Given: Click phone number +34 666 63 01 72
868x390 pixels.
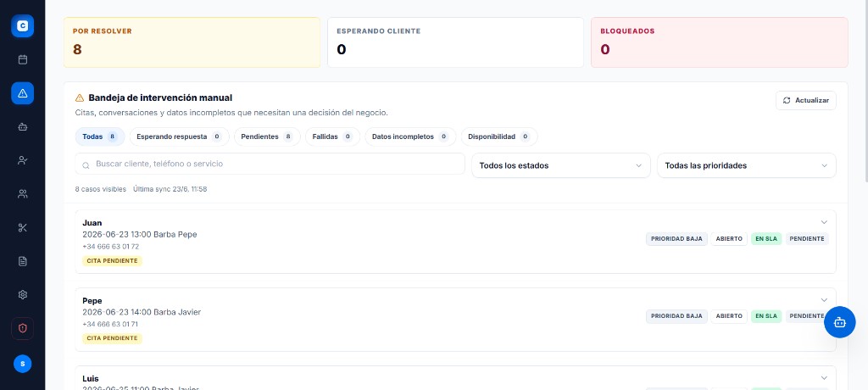Looking at the screenshot, I should click(111, 247).
